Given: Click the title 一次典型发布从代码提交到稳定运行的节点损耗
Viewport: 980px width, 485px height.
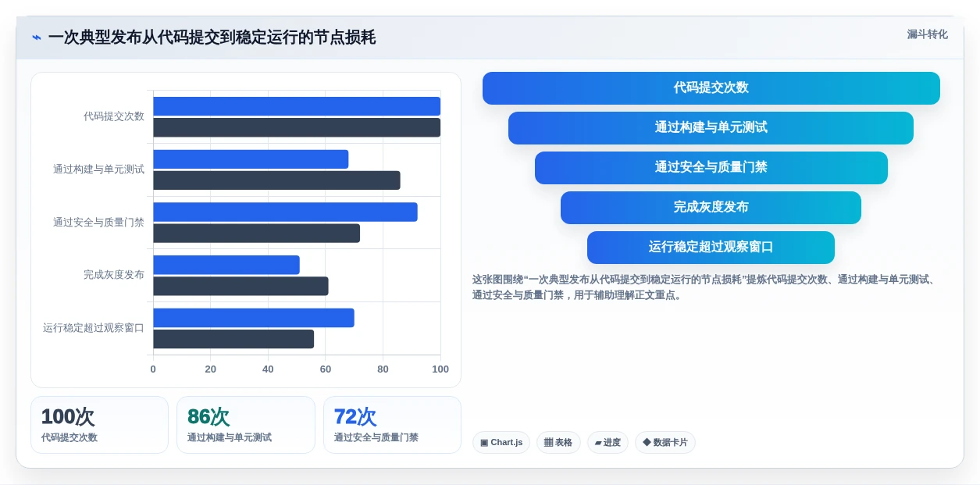Looking at the screenshot, I should click(x=212, y=37).
